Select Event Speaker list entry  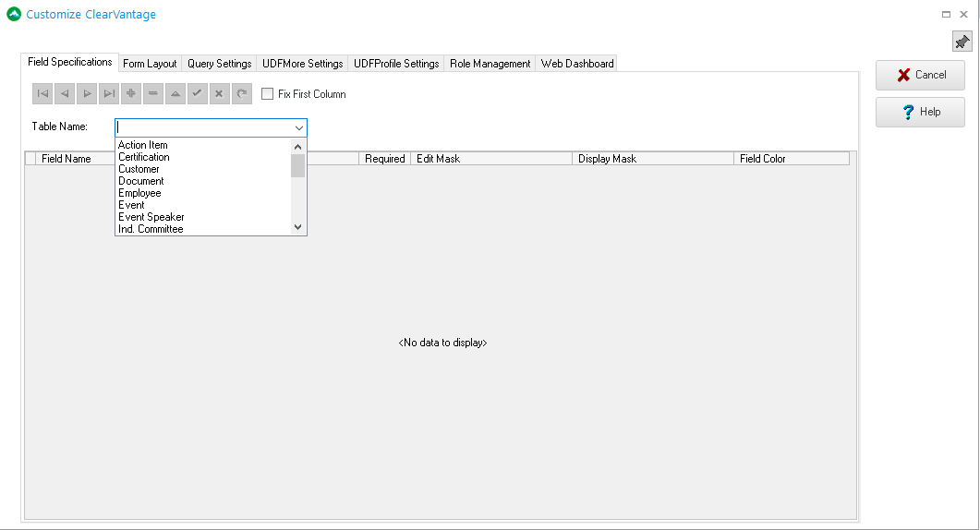point(204,217)
